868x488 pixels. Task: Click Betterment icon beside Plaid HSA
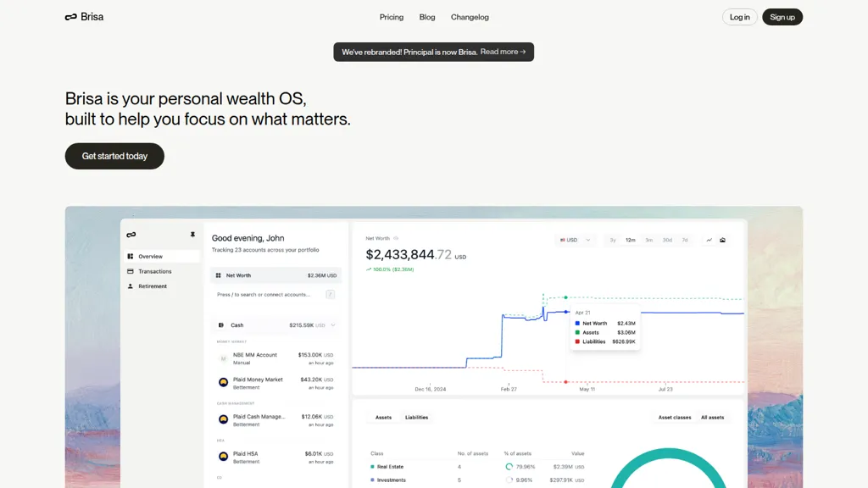[223, 457]
